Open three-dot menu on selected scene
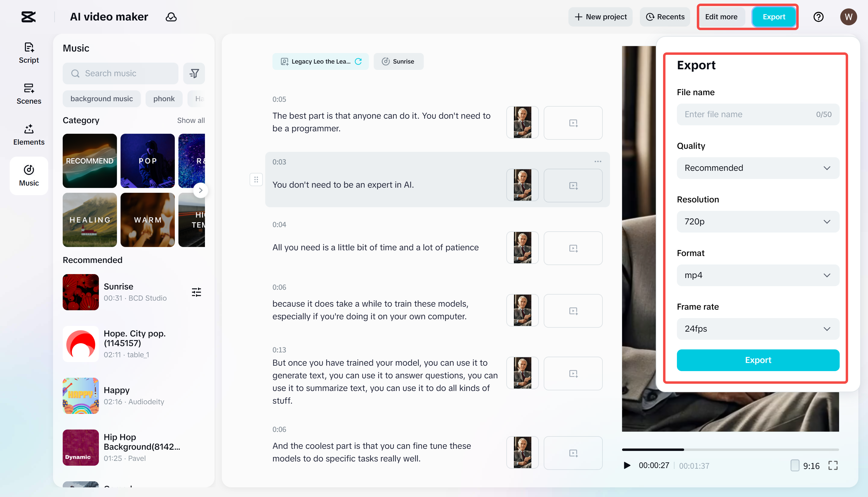 coord(598,161)
